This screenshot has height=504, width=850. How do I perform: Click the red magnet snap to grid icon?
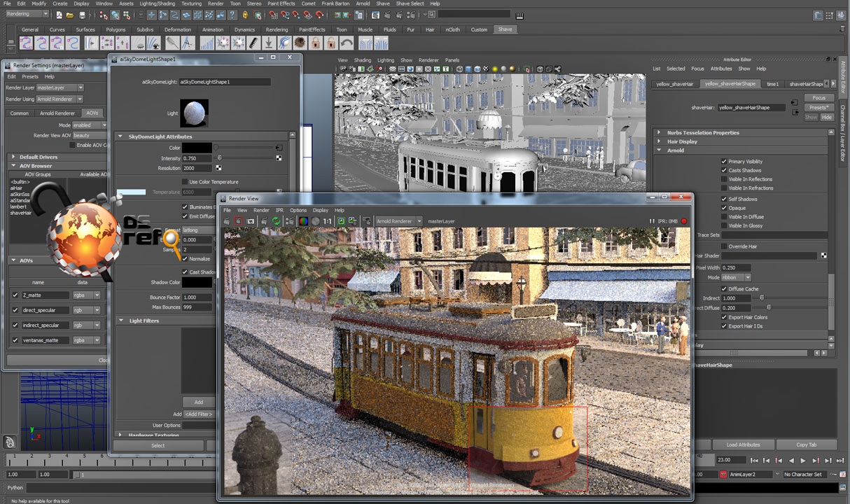pos(273,15)
